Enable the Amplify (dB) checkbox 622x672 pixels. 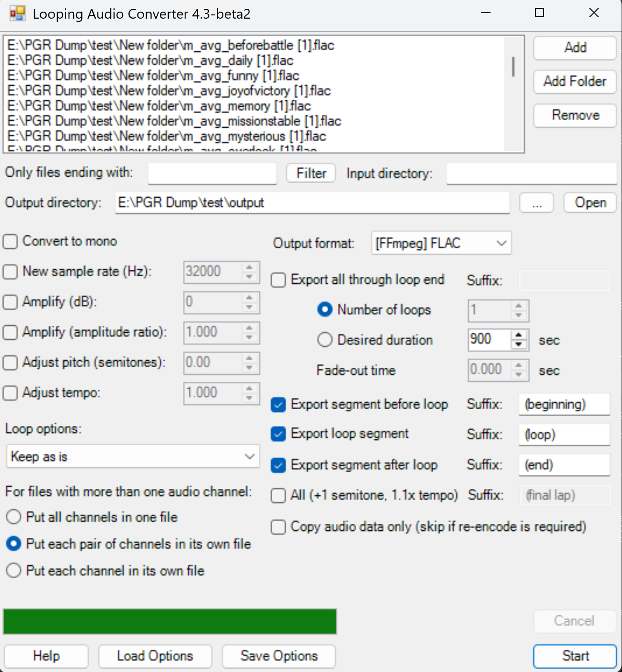[10, 302]
